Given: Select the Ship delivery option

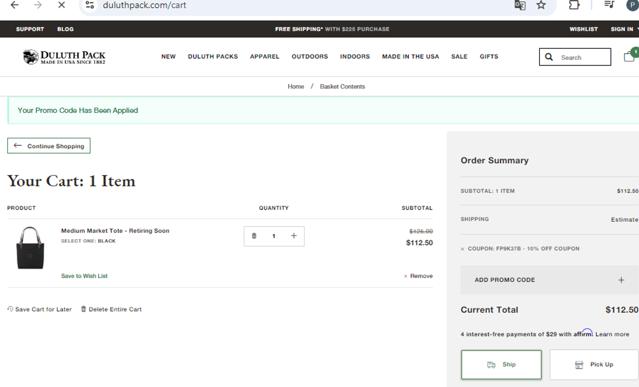Looking at the screenshot, I should pyautogui.click(x=501, y=365).
